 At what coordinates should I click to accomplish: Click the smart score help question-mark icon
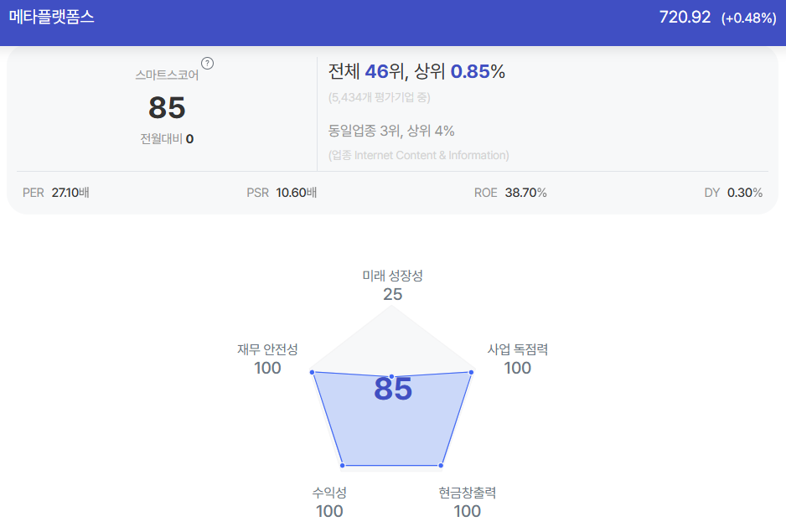coord(207,63)
